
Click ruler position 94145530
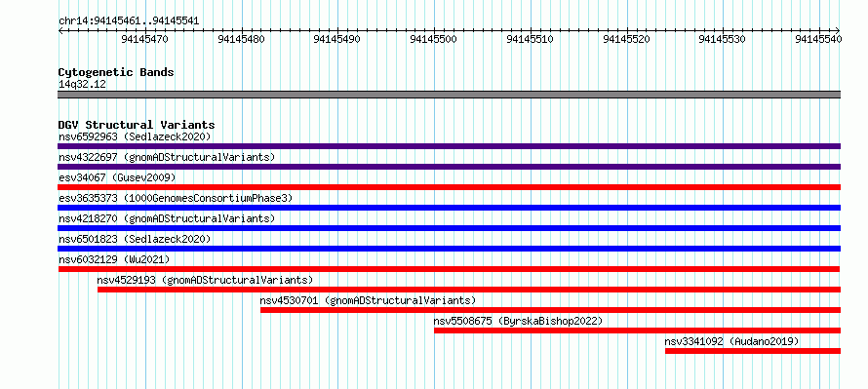pyautogui.click(x=723, y=39)
